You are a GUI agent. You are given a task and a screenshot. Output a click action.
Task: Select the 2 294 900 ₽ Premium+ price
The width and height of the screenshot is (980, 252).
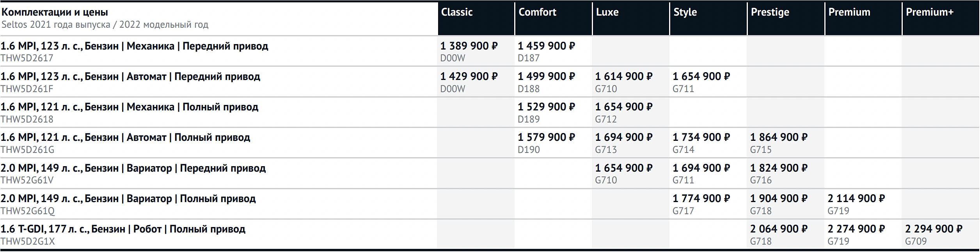934,229
